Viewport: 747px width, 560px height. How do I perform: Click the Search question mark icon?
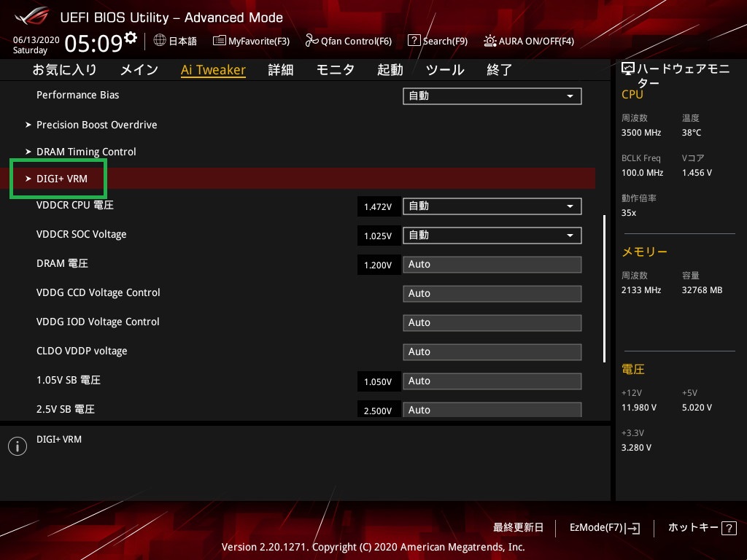[x=414, y=41]
